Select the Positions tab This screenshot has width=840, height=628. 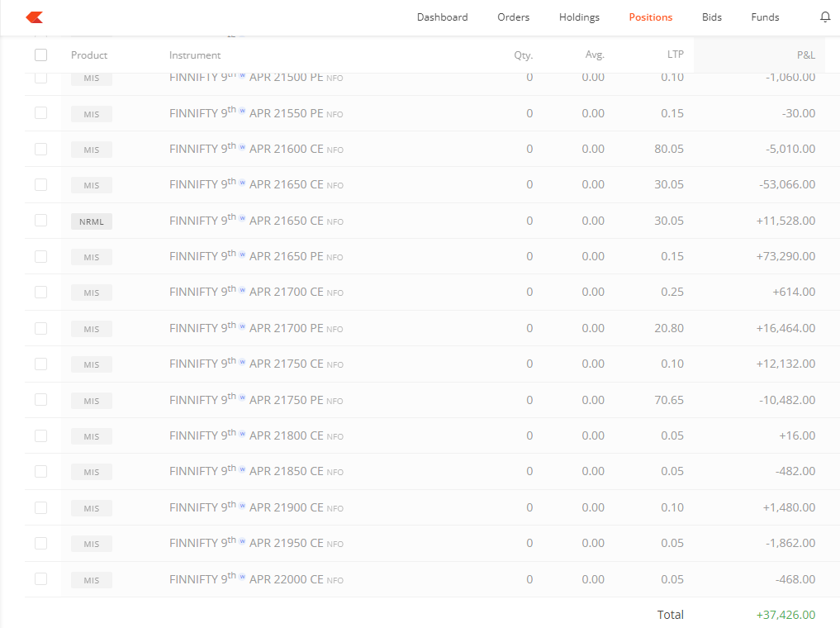tap(650, 17)
